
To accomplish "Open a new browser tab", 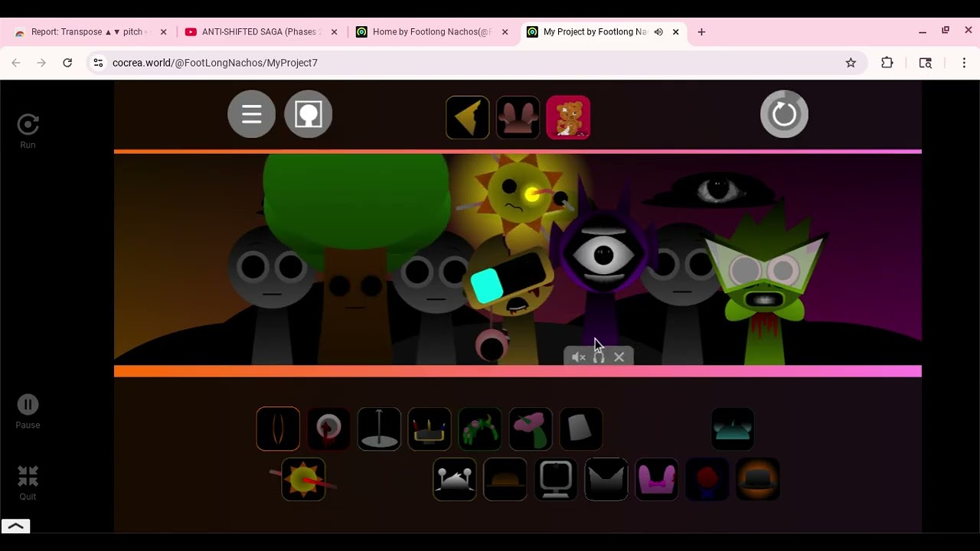I will [701, 32].
